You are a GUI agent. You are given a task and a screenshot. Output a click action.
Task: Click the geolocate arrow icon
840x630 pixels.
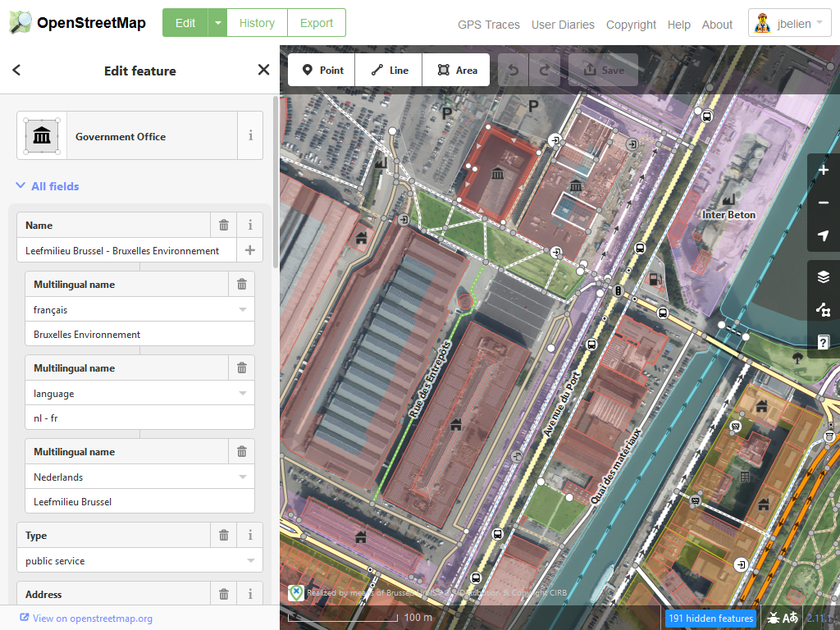pyautogui.click(x=824, y=236)
